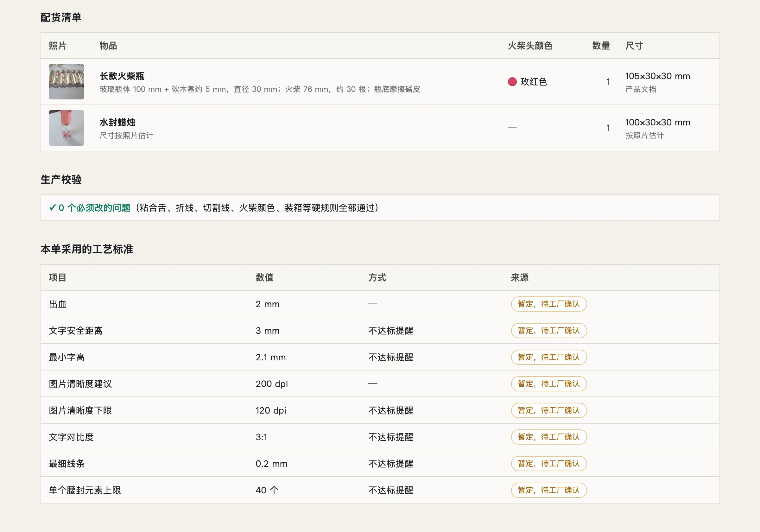Click the 玫红色 match head color swatch
The height and width of the screenshot is (532, 760).
point(512,82)
